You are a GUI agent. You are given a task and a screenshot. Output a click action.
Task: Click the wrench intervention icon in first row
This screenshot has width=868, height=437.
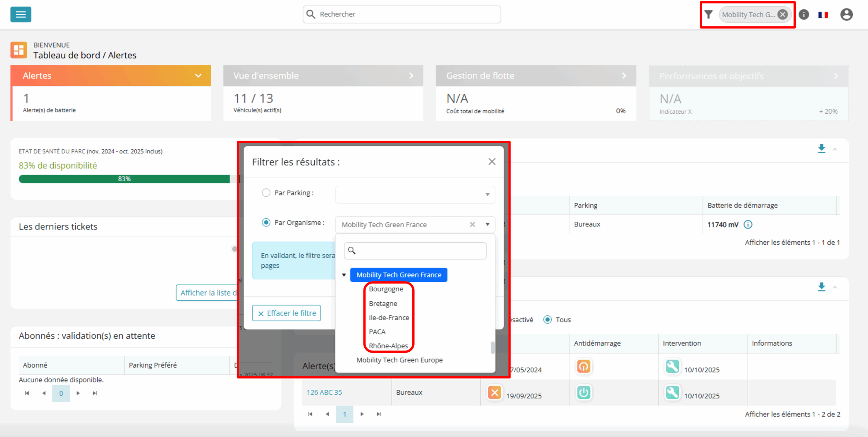click(672, 366)
